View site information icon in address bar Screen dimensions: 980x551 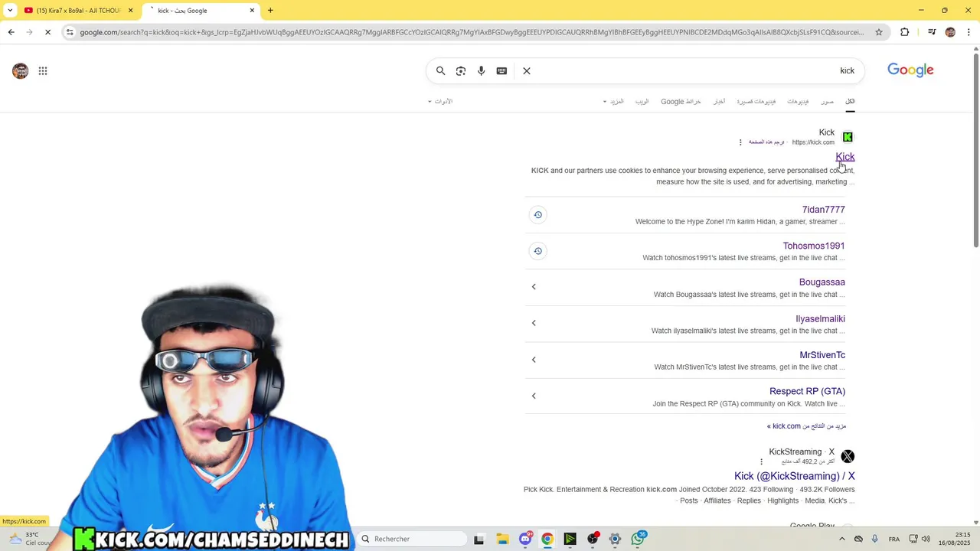point(70,32)
